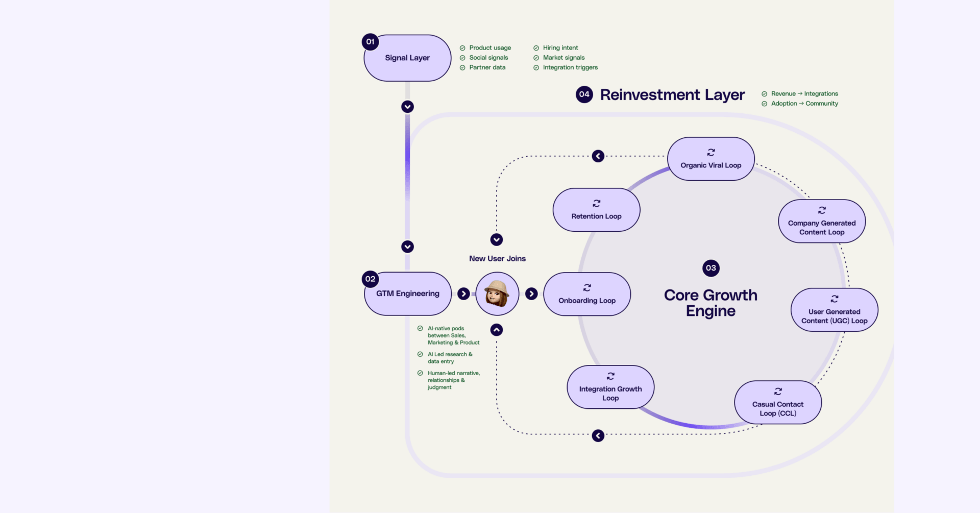Open the Reinvestment Layer heading
980x513 pixels.
(672, 94)
